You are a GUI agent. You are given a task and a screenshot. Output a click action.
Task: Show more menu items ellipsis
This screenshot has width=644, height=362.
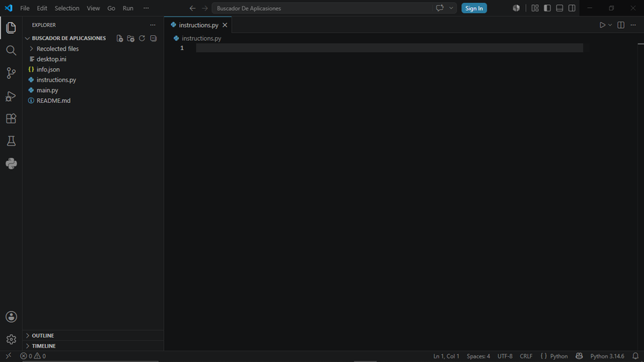146,8
